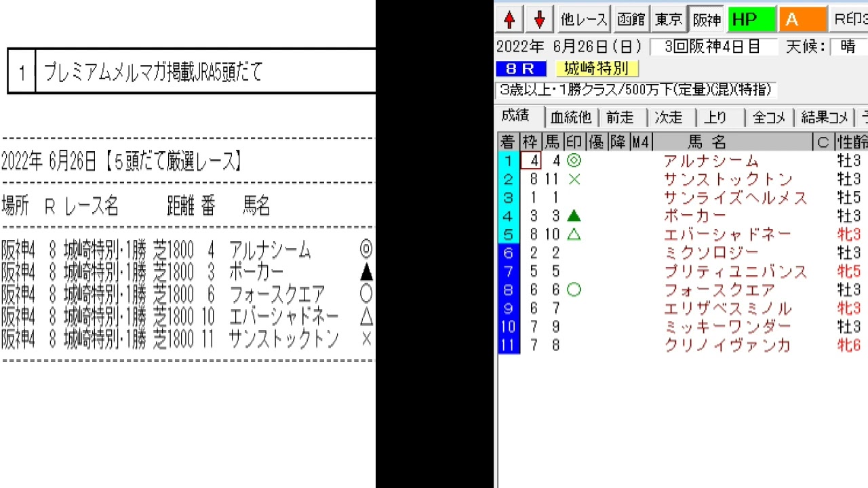Click the red up arrow button
The height and width of the screenshot is (488, 868).
click(x=509, y=20)
